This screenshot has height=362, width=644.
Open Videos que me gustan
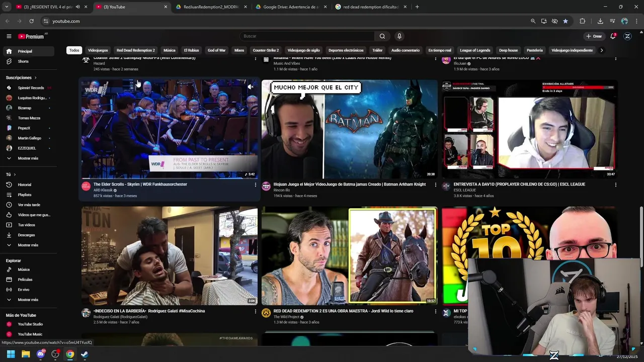pyautogui.click(x=29, y=215)
